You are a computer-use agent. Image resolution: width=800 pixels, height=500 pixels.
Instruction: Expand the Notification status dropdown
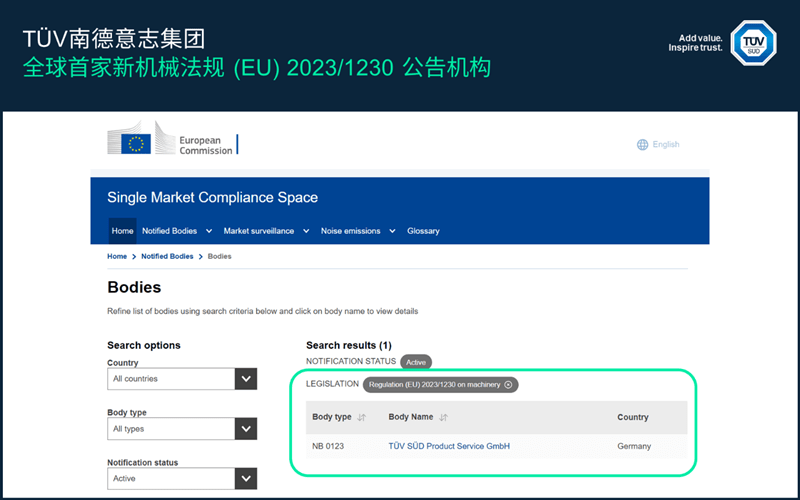(x=245, y=478)
